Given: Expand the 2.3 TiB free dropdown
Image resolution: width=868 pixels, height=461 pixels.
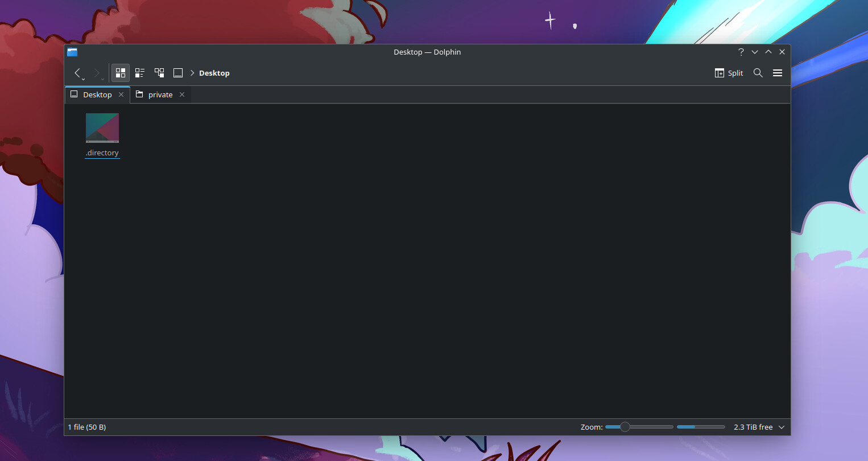Looking at the screenshot, I should (x=782, y=427).
